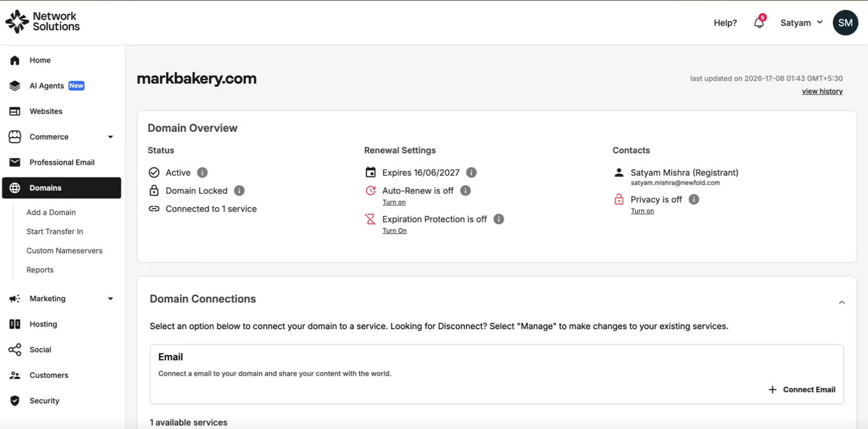Screen dimensions: 868x429
Task: Click the registrant person icon
Action: pyautogui.click(x=619, y=172)
